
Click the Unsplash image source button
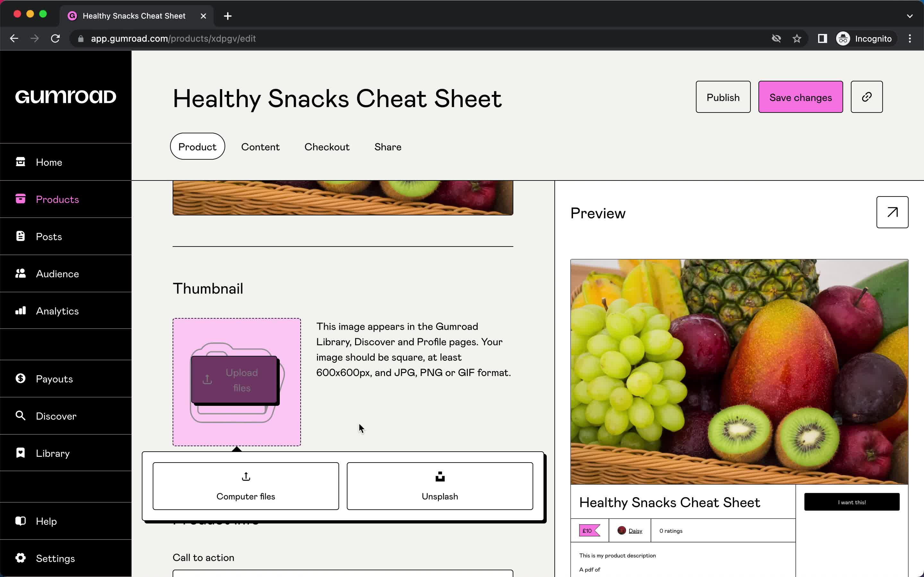tap(440, 486)
